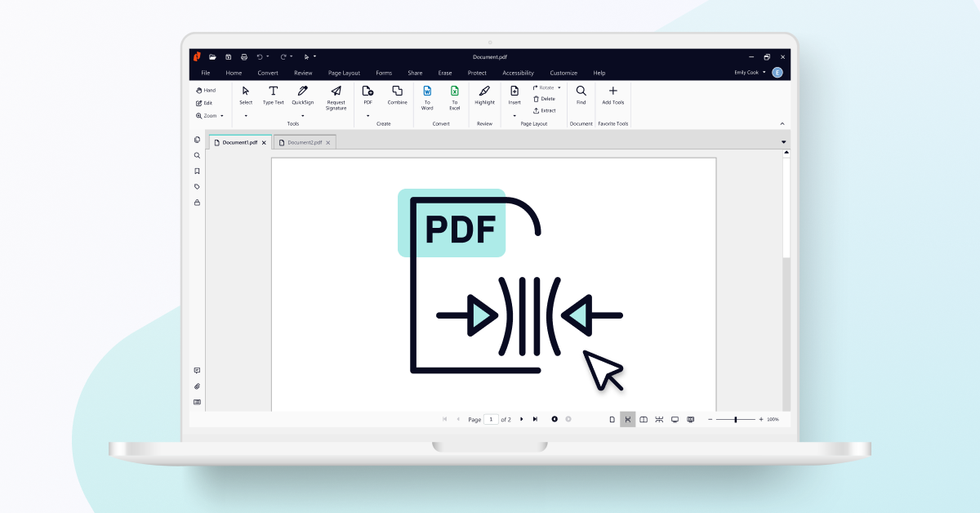
Task: Expand the Select tool dropdown
Action: tap(245, 115)
